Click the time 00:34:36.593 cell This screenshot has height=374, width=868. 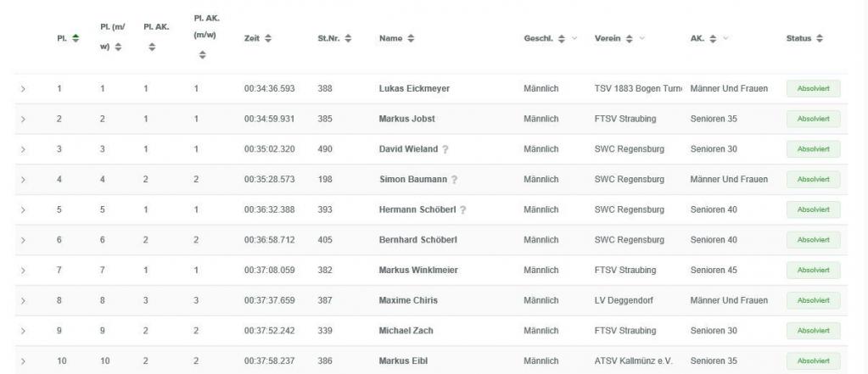[270, 89]
